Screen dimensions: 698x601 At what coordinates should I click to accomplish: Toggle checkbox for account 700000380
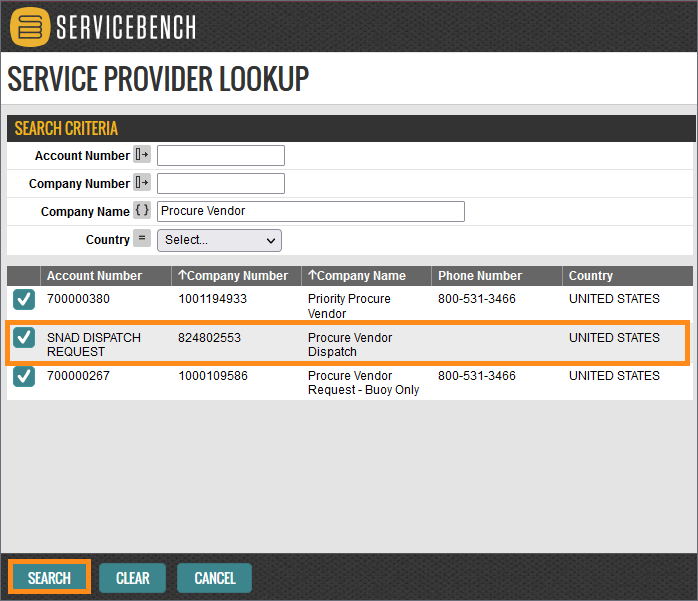point(24,299)
